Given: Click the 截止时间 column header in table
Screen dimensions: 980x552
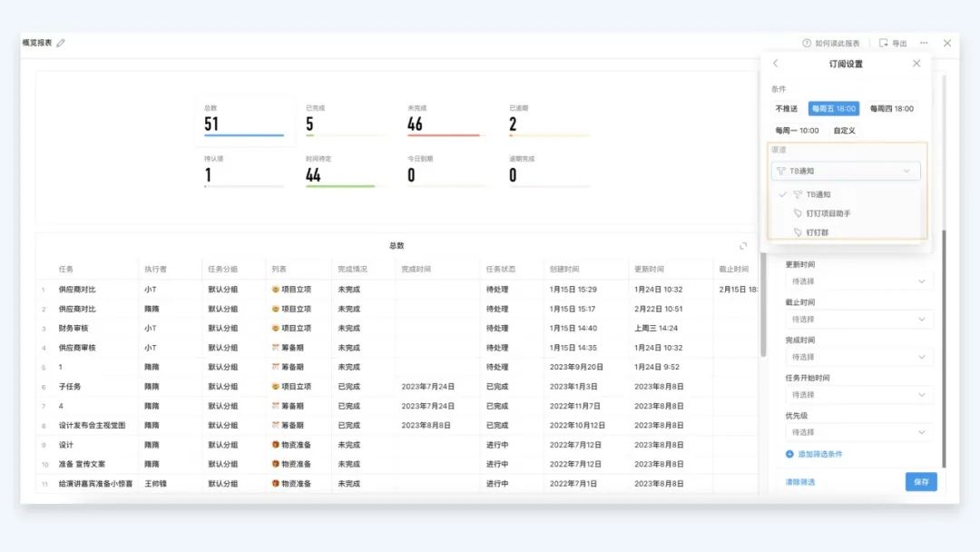Looking at the screenshot, I should tap(734, 270).
